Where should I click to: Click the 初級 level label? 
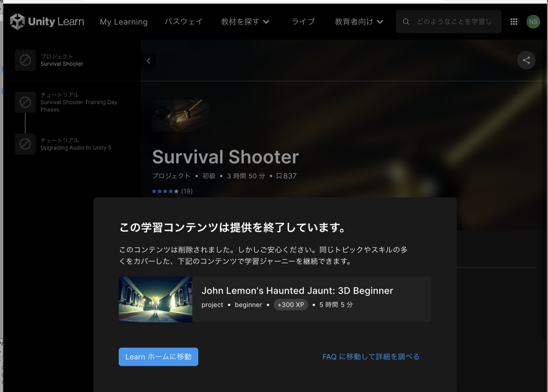209,176
